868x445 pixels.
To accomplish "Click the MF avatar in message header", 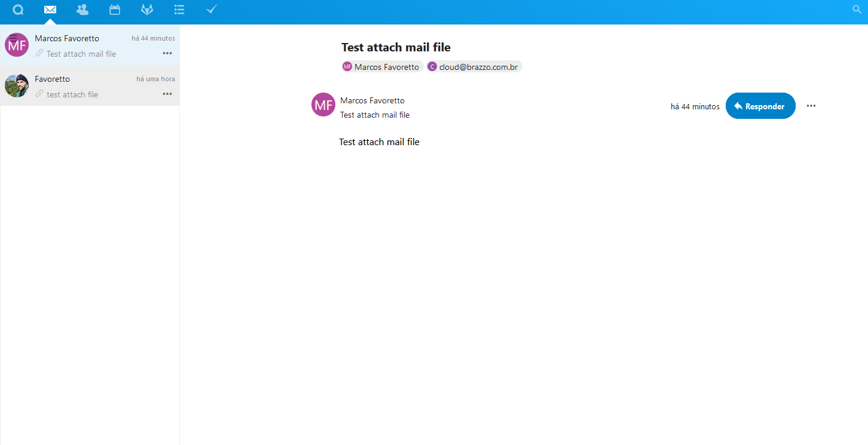I will tap(323, 105).
